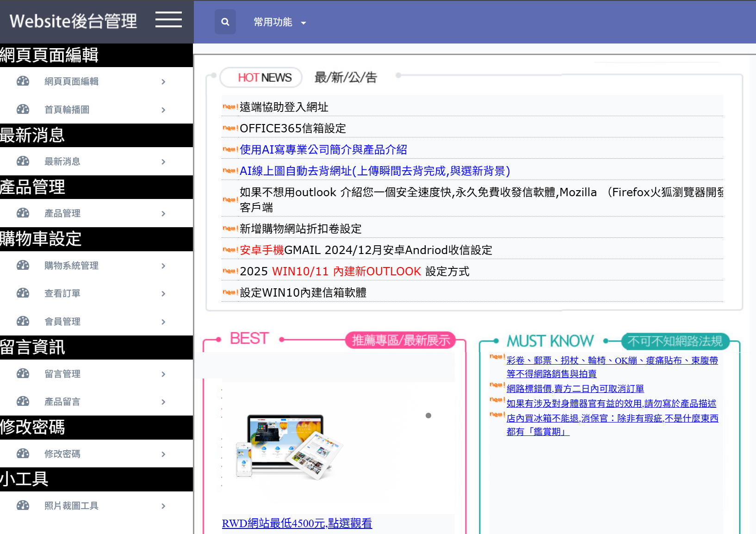Click dashboard icon beside 產品留言
756x534 pixels.
23,402
